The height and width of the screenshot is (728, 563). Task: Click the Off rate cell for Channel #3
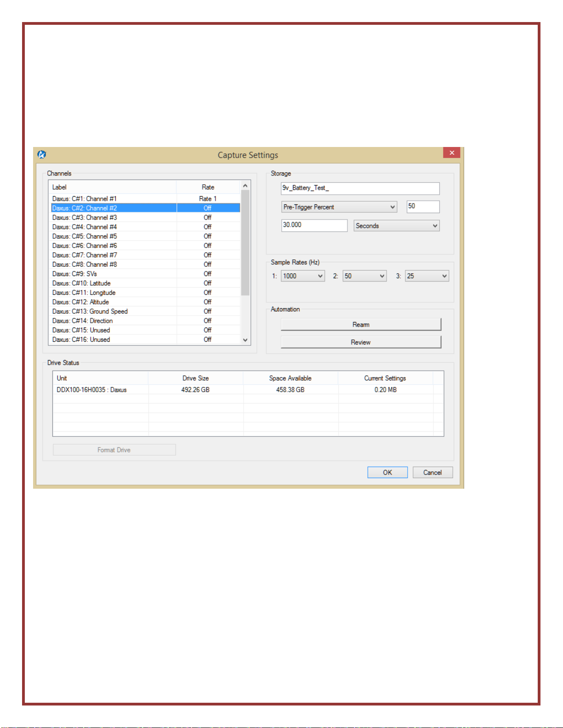pos(208,217)
